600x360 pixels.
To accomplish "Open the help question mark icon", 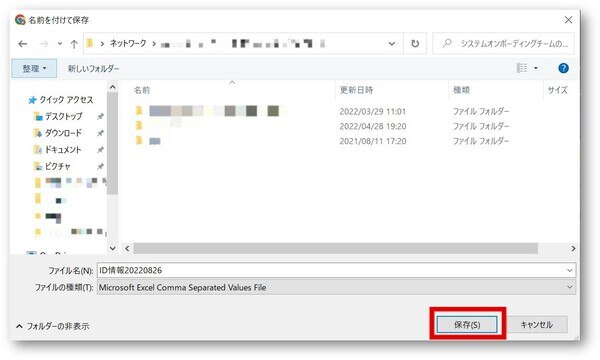I will click(x=563, y=68).
